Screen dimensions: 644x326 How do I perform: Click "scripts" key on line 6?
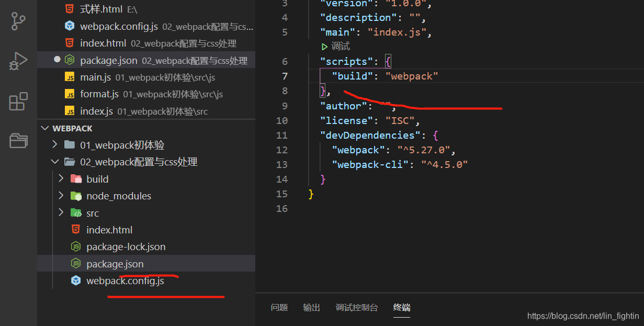pos(346,61)
